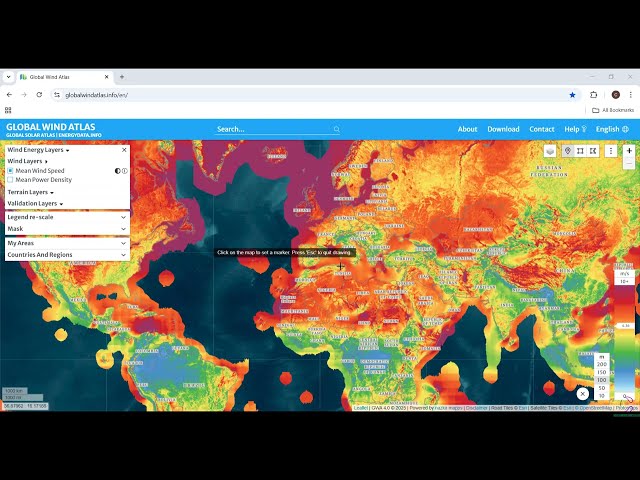The height and width of the screenshot is (480, 640).
Task: Click the legend mid-value marker
Action: [x=625, y=326]
